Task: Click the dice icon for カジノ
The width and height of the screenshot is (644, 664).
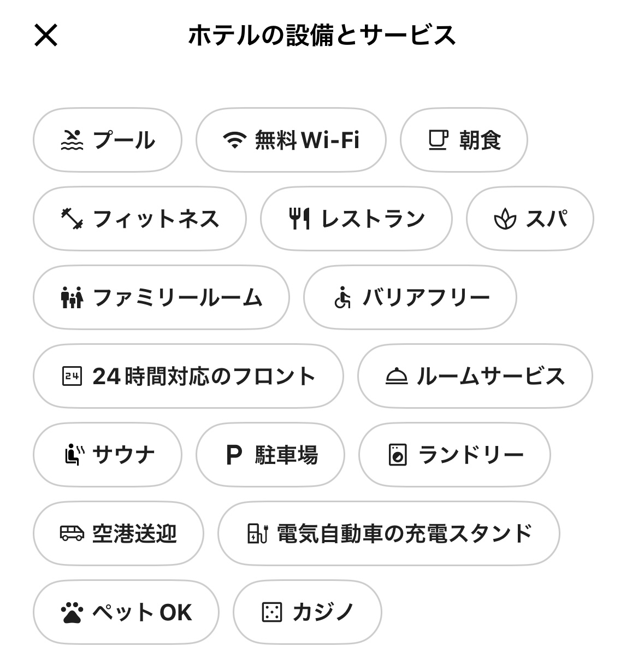Action: [x=272, y=612]
